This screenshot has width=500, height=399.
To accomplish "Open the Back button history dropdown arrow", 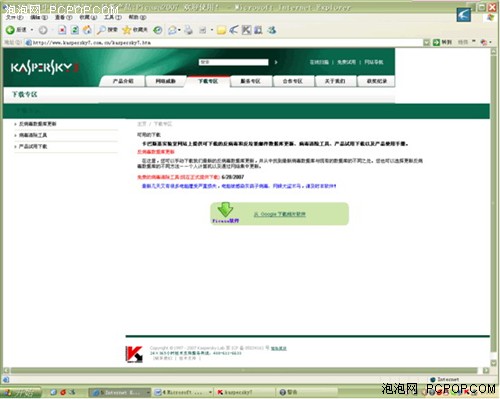I will click(x=32, y=30).
